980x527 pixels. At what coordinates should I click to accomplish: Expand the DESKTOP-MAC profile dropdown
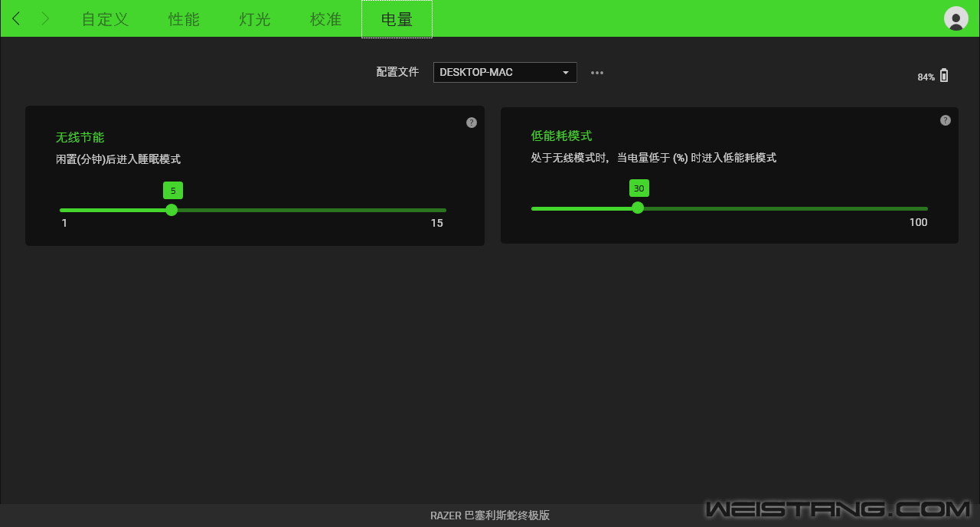(505, 72)
